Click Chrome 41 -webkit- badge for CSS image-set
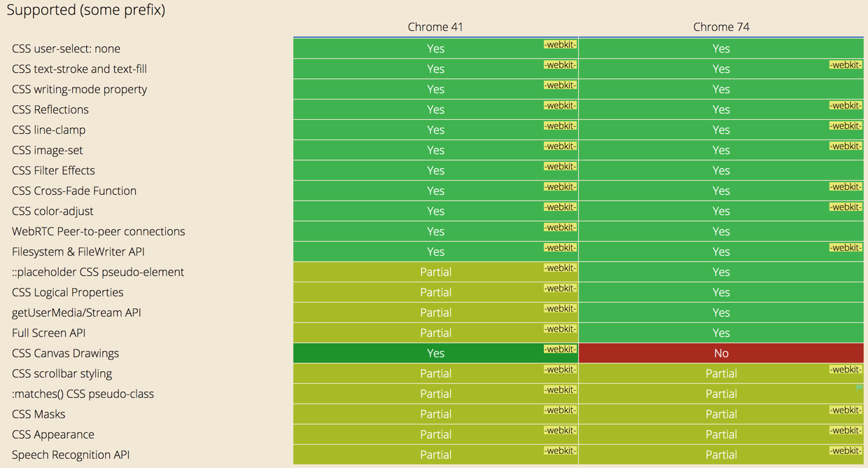The width and height of the screenshot is (868, 468). [560, 146]
